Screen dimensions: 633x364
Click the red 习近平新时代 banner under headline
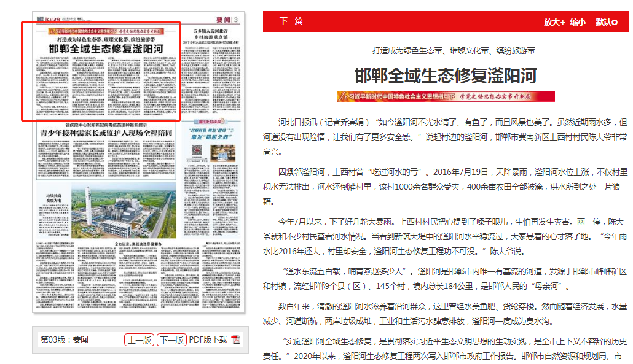pos(446,96)
